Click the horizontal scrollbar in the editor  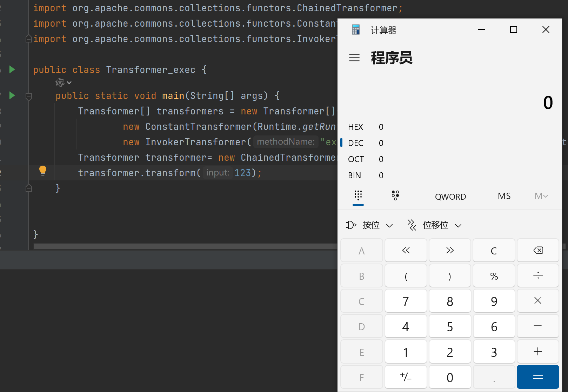(185, 246)
